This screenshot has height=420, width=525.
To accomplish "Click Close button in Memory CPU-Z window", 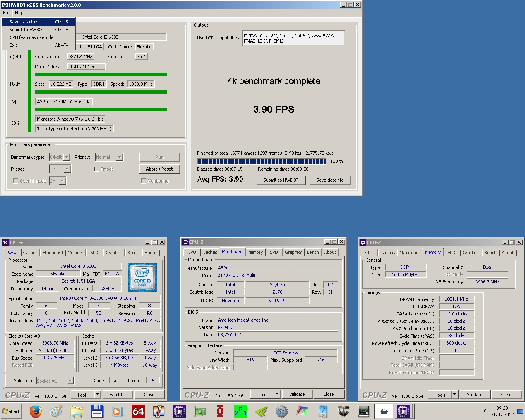I will (x=506, y=395).
